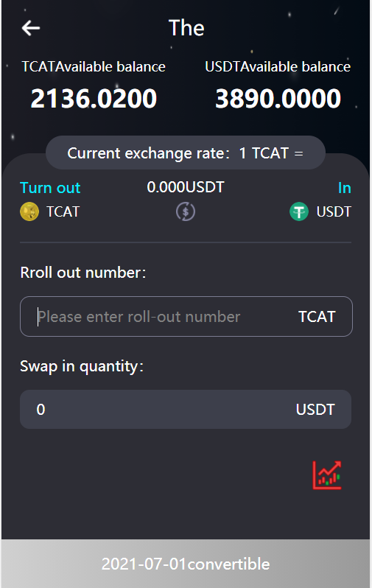Tap the USDT unit in quantity field

click(315, 410)
